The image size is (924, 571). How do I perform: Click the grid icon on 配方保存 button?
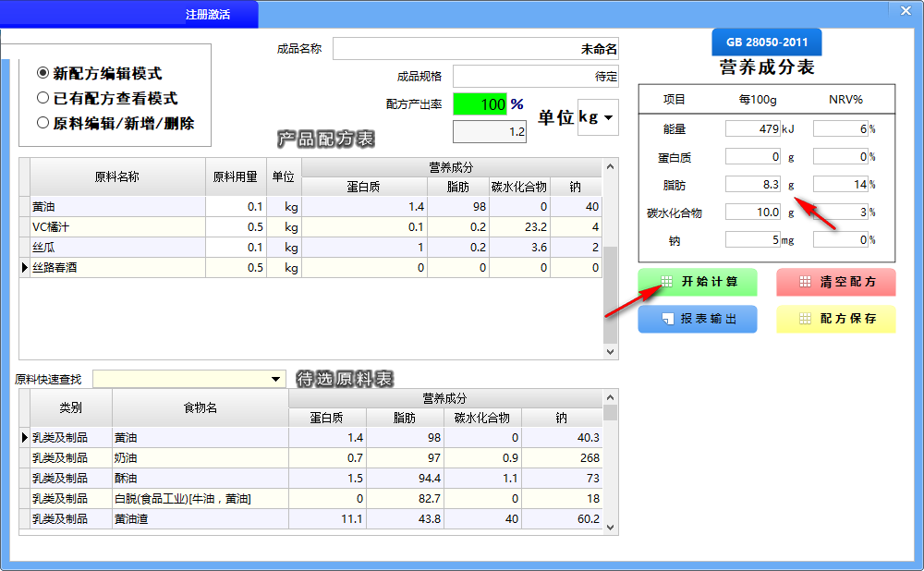[x=805, y=319]
